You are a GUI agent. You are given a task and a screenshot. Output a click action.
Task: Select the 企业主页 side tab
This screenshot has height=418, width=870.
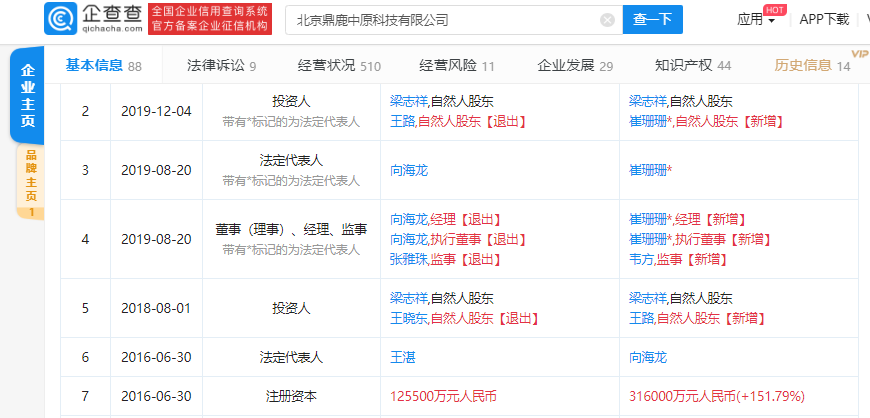click(x=27, y=95)
